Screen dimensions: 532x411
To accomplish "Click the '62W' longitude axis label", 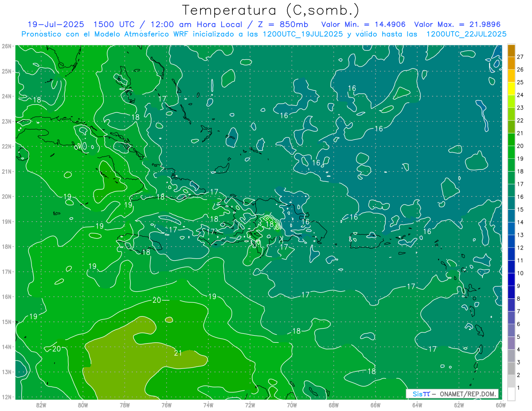I will coord(459,405).
